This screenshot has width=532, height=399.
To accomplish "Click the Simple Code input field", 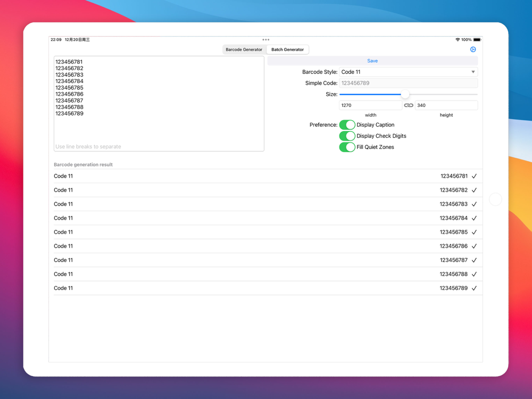I will [408, 83].
